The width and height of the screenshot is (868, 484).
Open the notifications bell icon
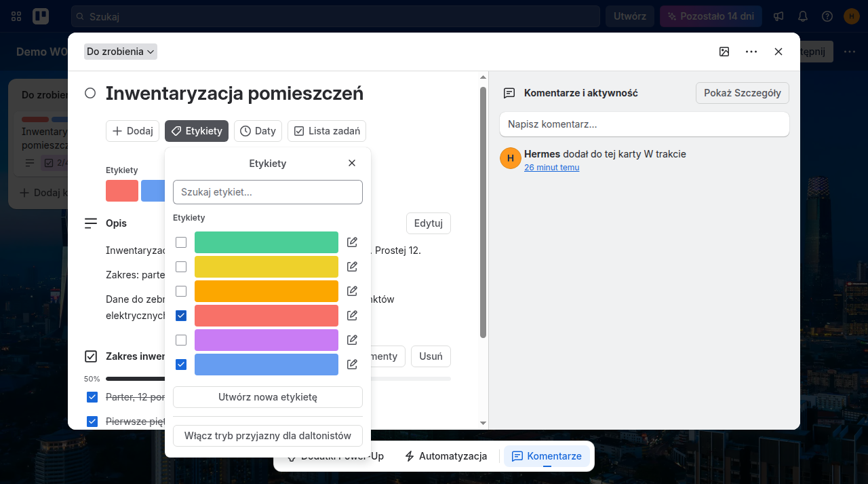click(x=803, y=16)
